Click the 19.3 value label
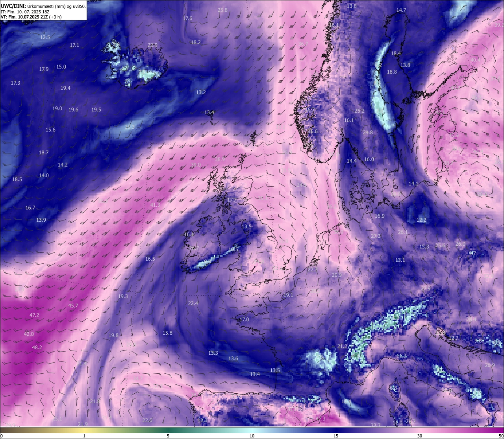 coord(123,296)
